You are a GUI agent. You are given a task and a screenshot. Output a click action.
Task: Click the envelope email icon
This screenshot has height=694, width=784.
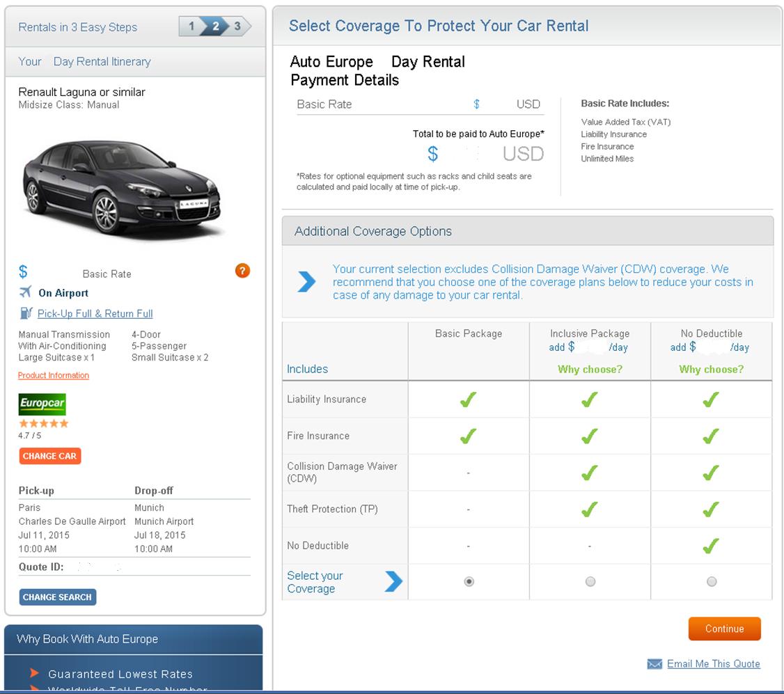pyautogui.click(x=654, y=664)
